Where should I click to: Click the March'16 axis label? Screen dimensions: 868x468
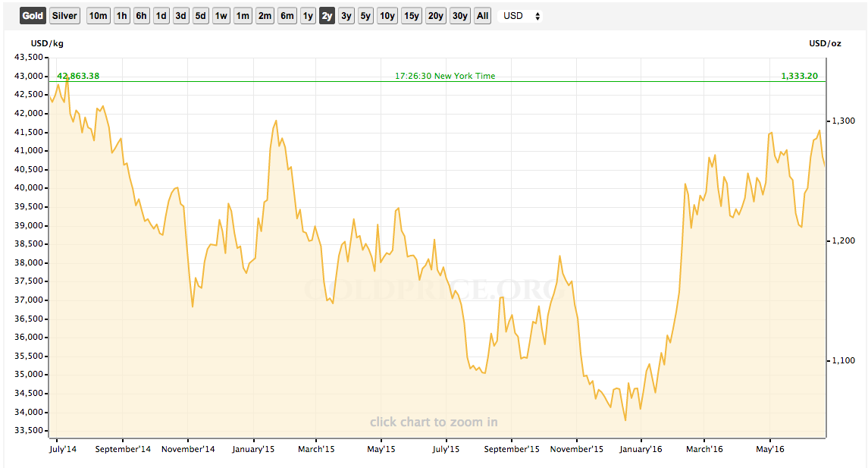704,448
